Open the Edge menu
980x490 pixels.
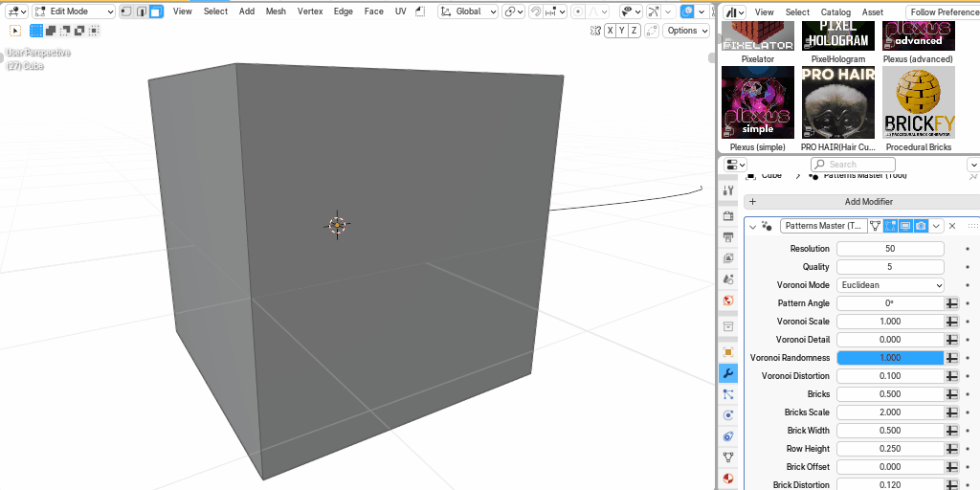344,11
